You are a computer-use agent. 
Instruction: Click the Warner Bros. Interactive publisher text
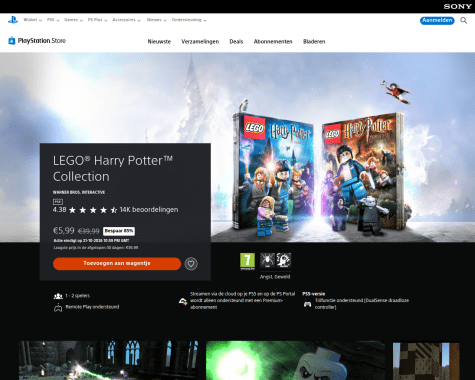point(79,192)
